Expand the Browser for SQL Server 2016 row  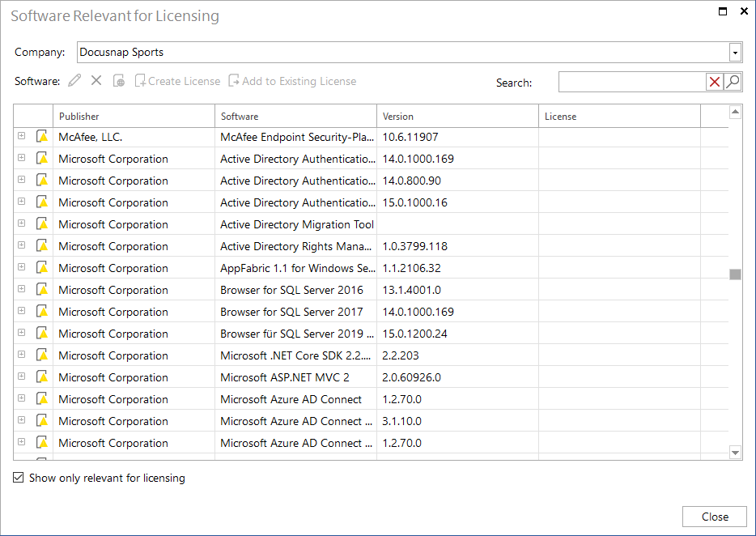pyautogui.click(x=21, y=289)
